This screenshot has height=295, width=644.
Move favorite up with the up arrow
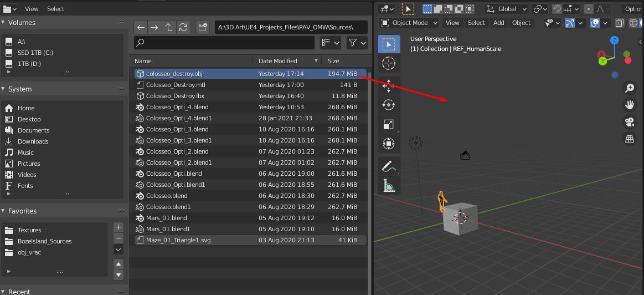point(119,264)
